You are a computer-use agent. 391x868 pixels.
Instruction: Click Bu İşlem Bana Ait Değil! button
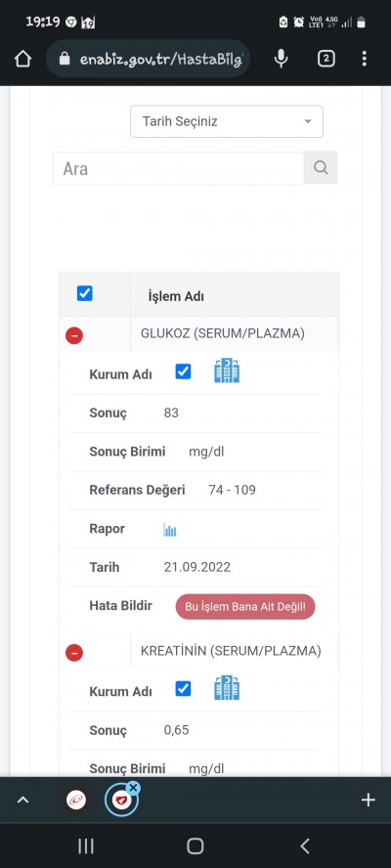point(244,607)
